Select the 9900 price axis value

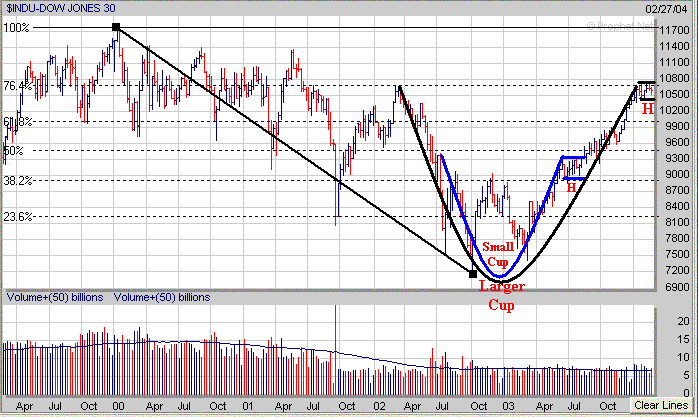point(677,126)
